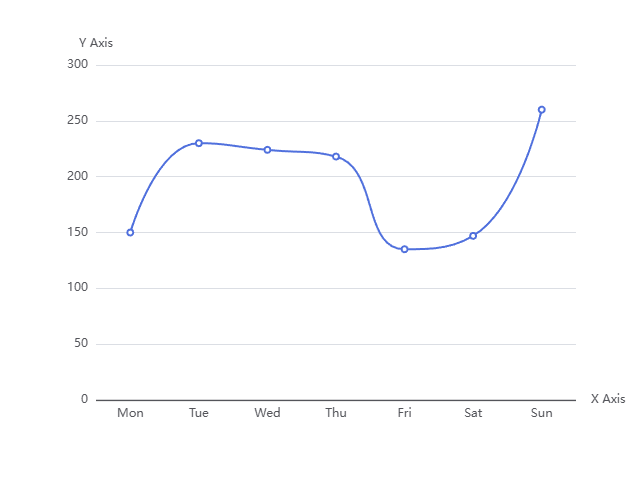Click the Tuesday data point marker
Image resolution: width=640 pixels, height=480 pixels.
point(199,143)
